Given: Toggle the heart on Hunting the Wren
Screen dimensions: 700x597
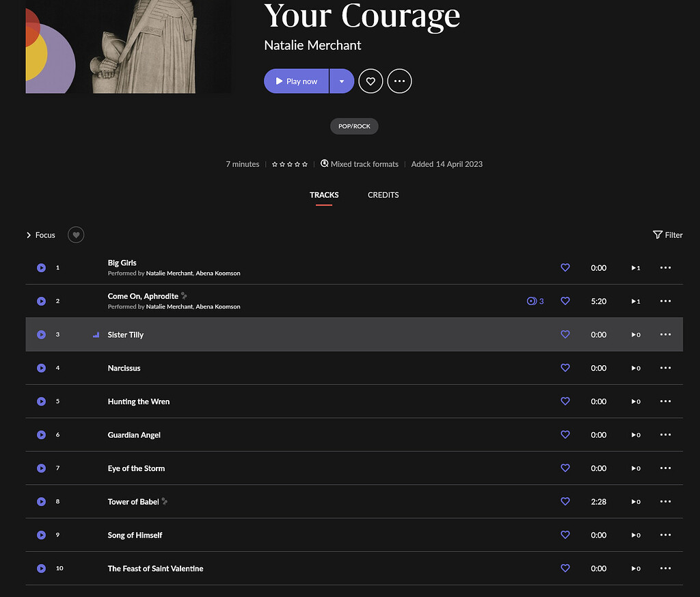Looking at the screenshot, I should click(565, 401).
